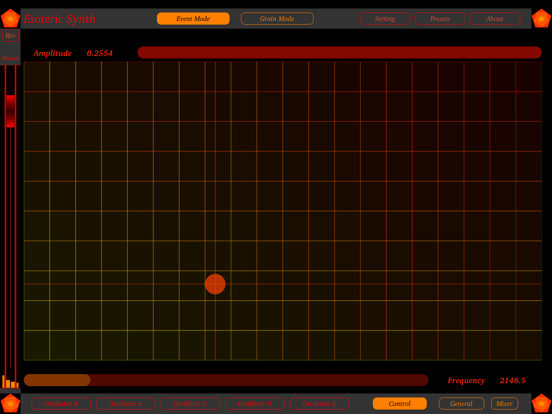Screen dimensions: 552x414
Task: Click the orange level meter bars
Action: coord(10,382)
